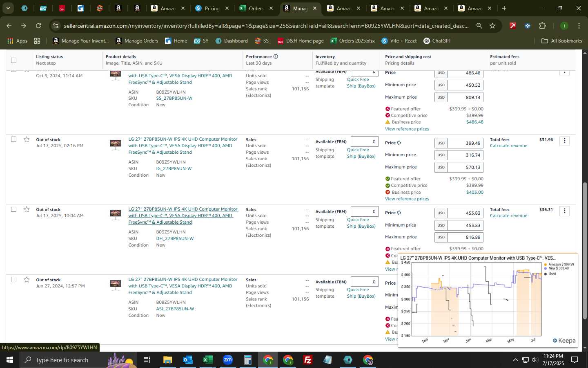This screenshot has height=368, width=588.
Task: Open Quick Free Ship template link for DH listing
Action: tap(361, 223)
